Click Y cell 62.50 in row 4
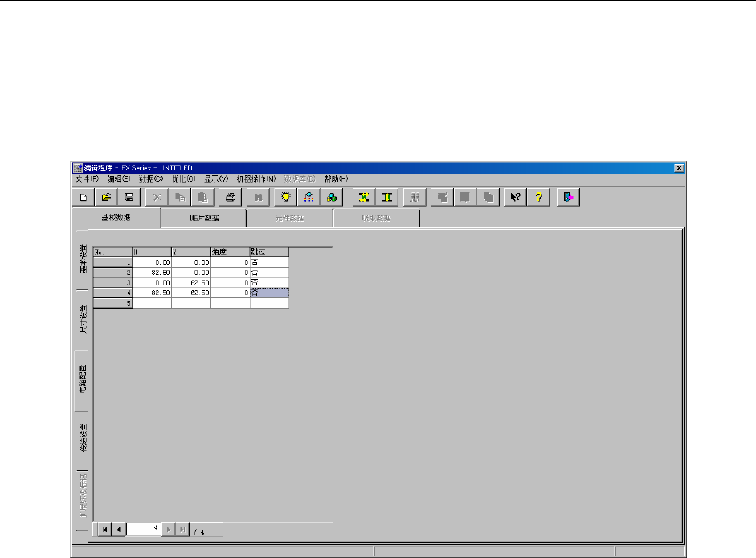Viewport: 756px width, 558px height. click(191, 293)
